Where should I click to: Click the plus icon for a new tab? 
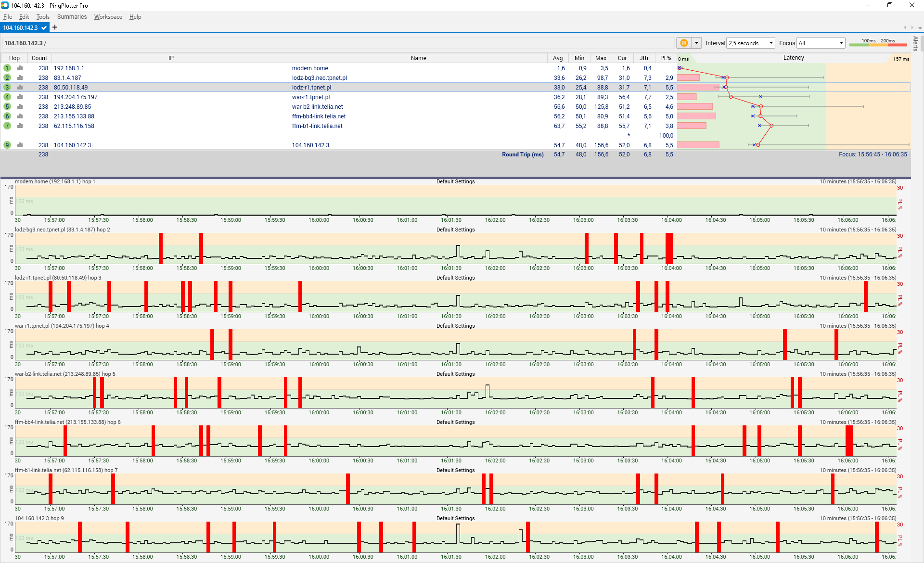coord(55,27)
